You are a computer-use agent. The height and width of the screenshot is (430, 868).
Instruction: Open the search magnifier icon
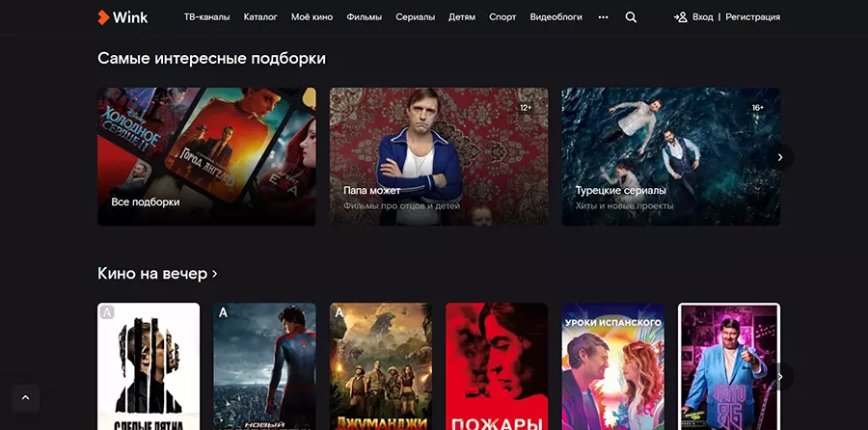click(631, 17)
